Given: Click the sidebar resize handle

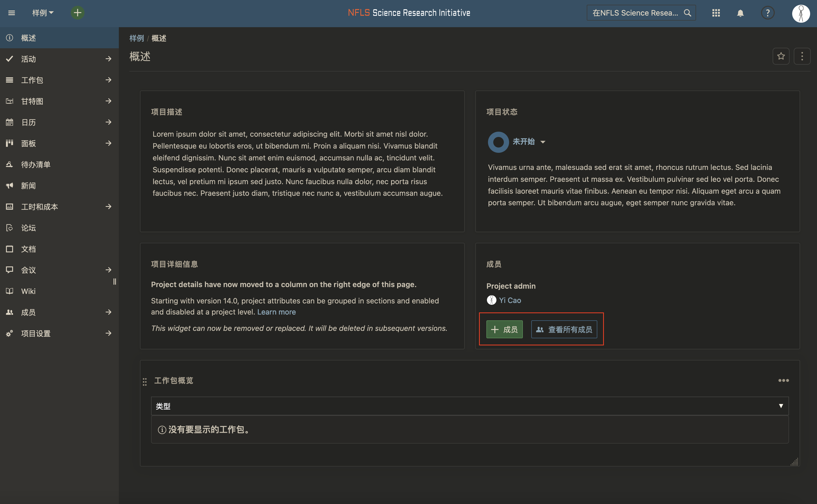Looking at the screenshot, I should click(x=115, y=282).
